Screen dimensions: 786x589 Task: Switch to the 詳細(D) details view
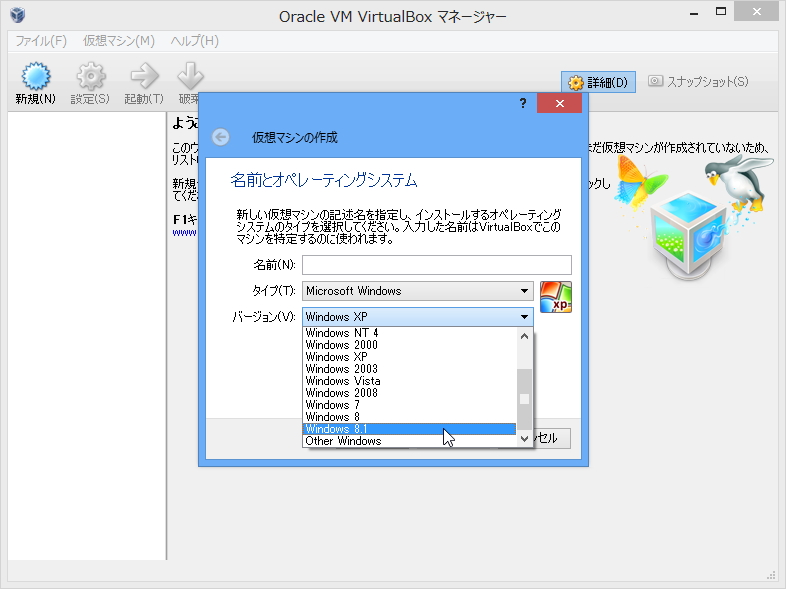pyautogui.click(x=598, y=82)
